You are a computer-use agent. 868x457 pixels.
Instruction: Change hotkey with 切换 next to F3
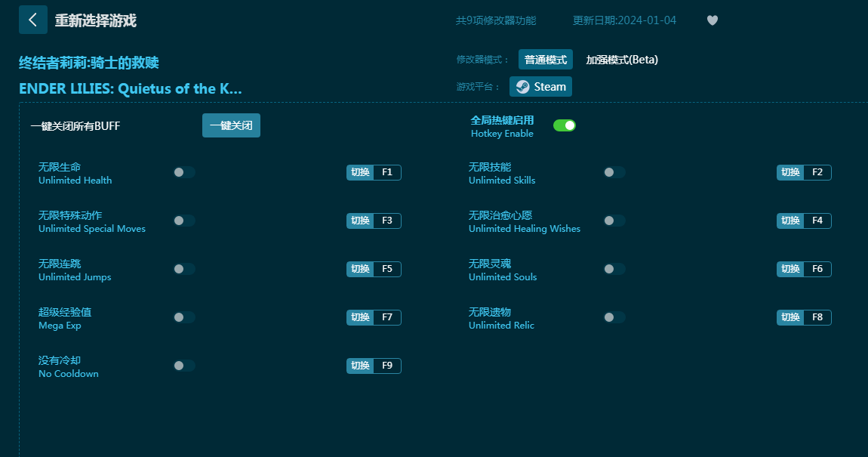pos(360,221)
